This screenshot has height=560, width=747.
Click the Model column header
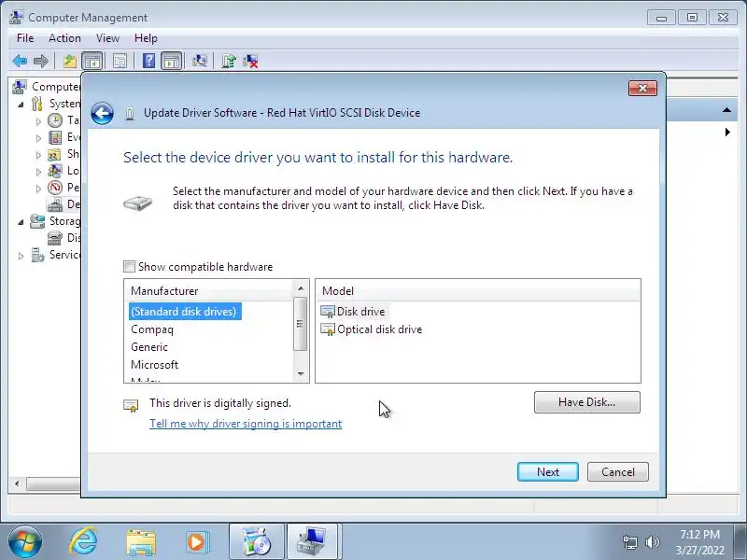[478, 291]
